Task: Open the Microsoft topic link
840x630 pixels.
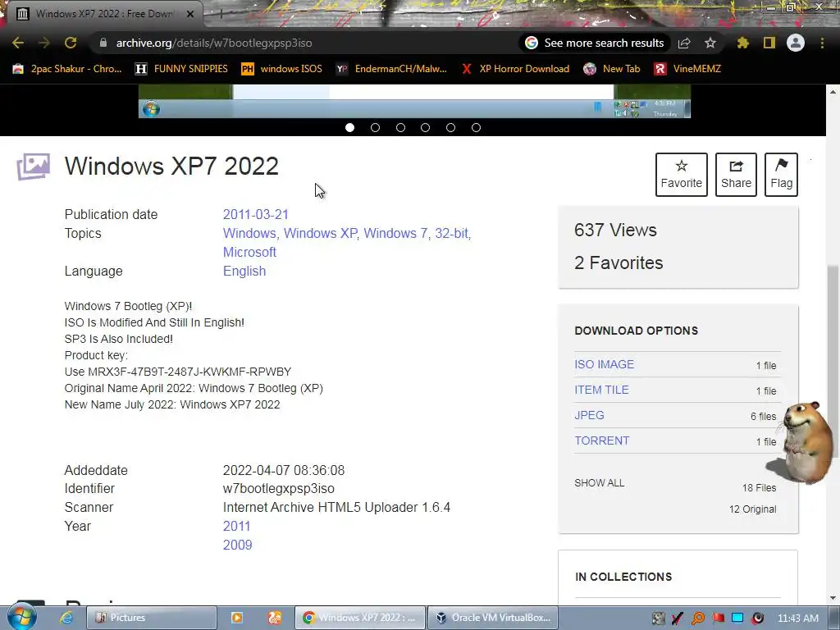Action: click(249, 253)
